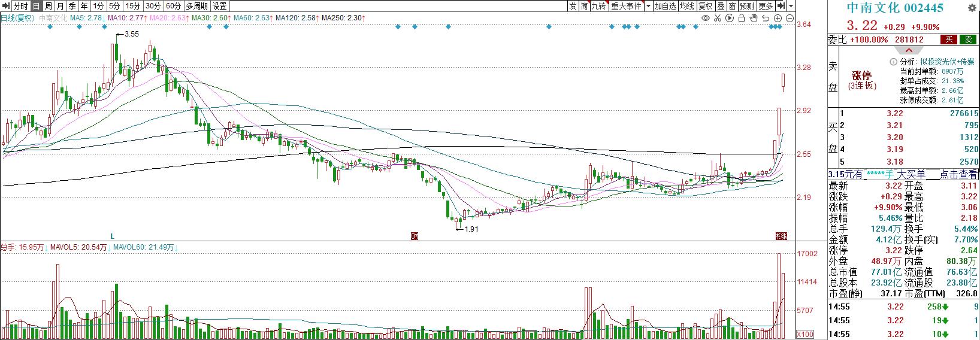This screenshot has height=340, width=980.
Task: Open the 设置 settings button
Action: (x=220, y=6)
